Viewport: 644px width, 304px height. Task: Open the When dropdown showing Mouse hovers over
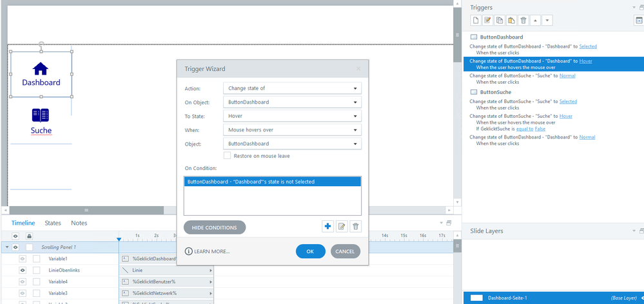tap(292, 130)
